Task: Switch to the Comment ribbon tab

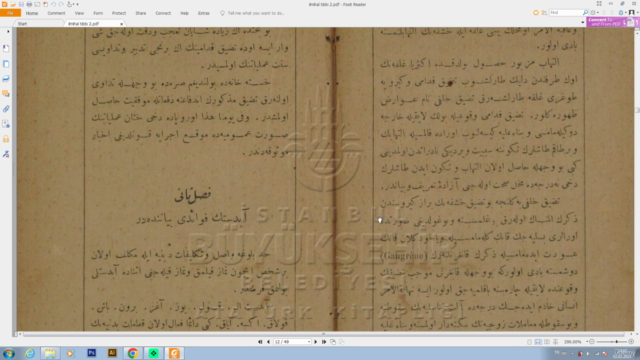Action: [56, 13]
